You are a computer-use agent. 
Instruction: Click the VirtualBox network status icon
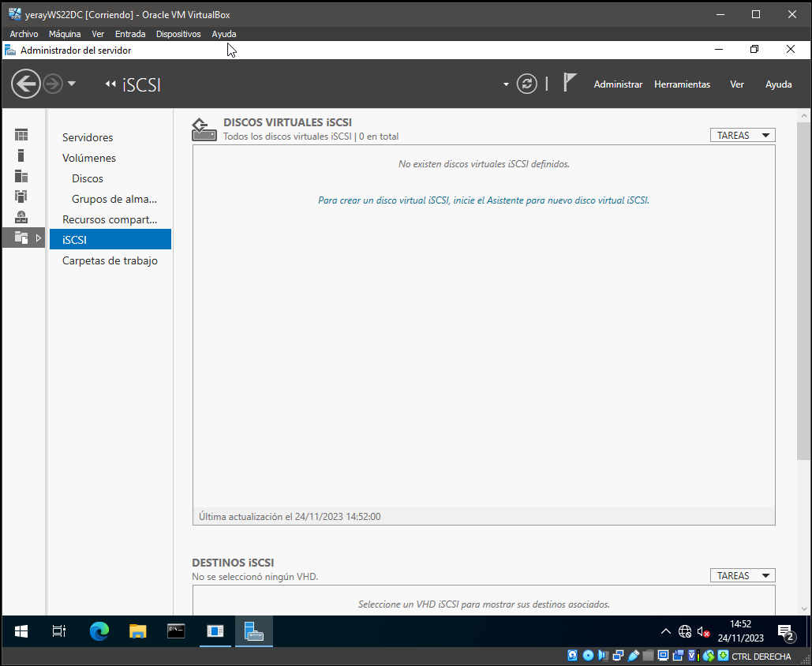(618, 656)
